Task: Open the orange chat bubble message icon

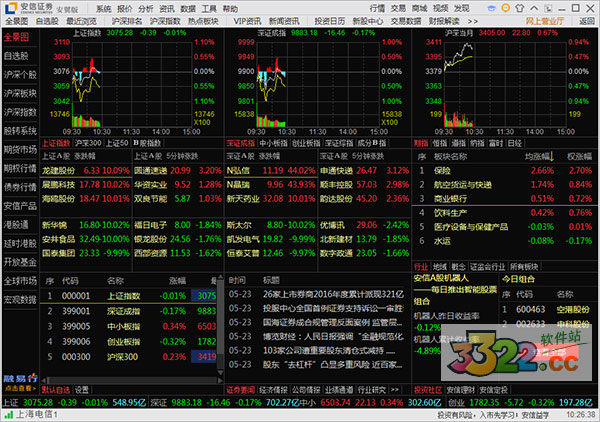Action: (505, 8)
